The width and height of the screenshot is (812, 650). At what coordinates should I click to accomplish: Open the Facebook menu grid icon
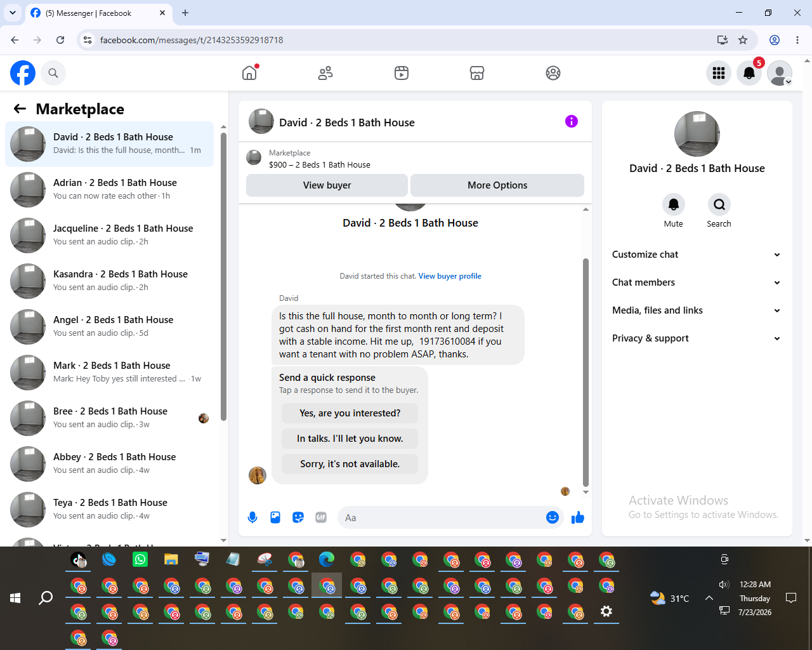click(x=719, y=73)
